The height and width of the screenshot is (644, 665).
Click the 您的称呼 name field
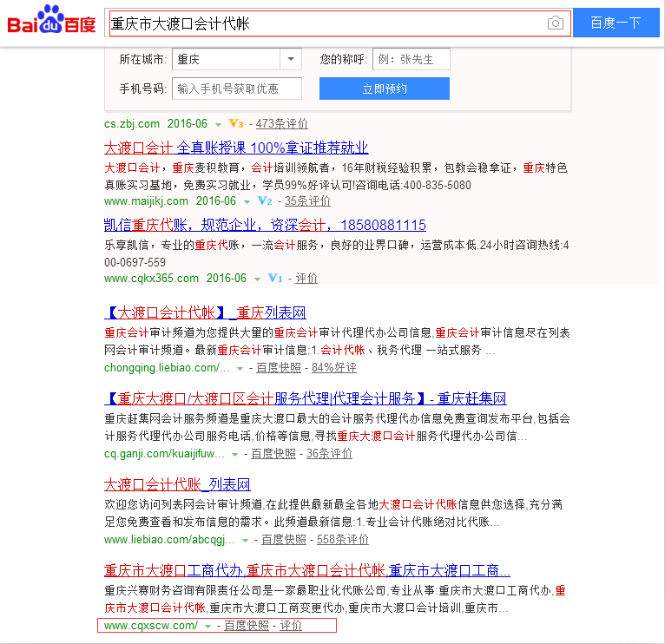tap(411, 60)
